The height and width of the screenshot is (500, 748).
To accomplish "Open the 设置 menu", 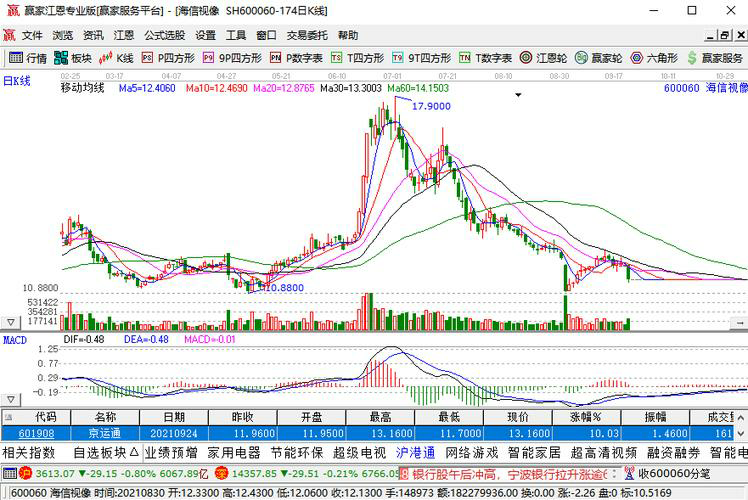I will (206, 35).
